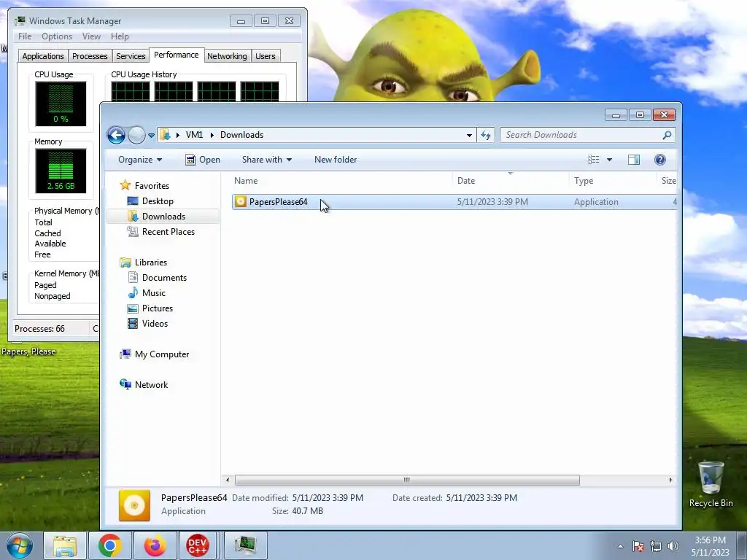Screen dimensions: 747x560
Task: Launch Dev-C++ from taskbar
Action: click(x=197, y=545)
